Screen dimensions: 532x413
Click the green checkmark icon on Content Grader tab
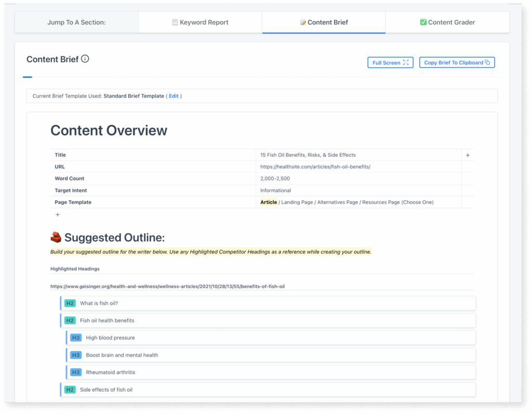point(422,22)
